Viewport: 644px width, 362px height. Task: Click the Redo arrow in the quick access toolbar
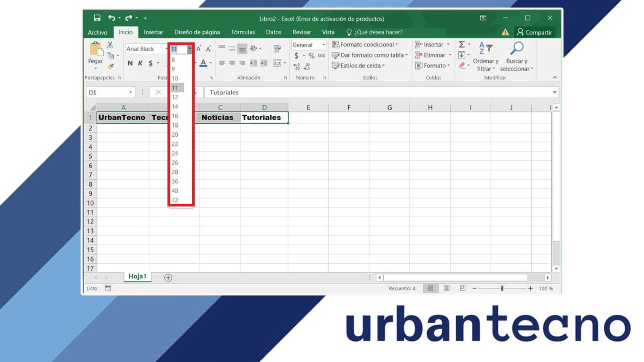tap(128, 18)
